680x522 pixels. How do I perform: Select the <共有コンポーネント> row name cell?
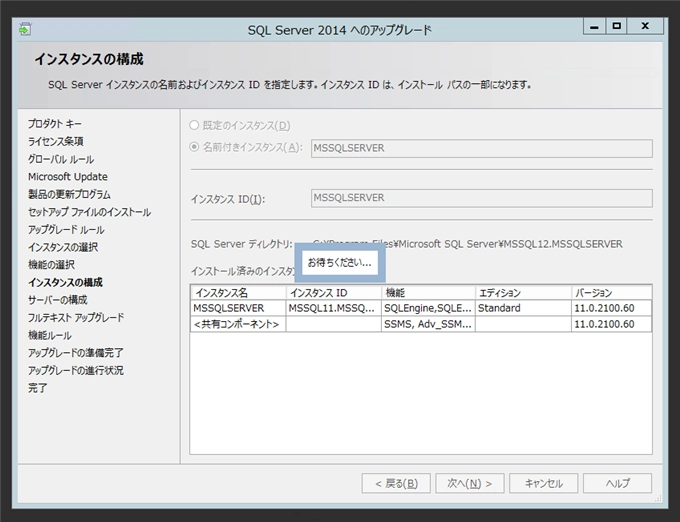pos(238,324)
